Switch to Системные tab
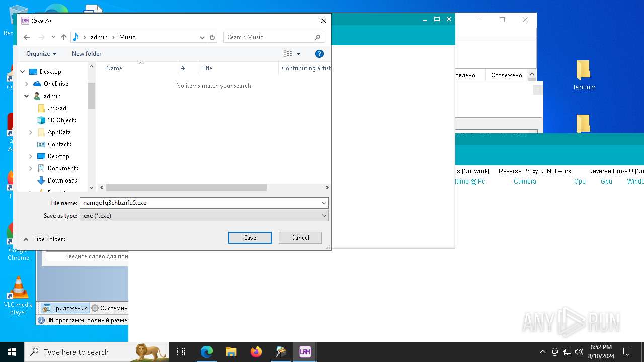This screenshot has height=362, width=644. pyautogui.click(x=109, y=308)
